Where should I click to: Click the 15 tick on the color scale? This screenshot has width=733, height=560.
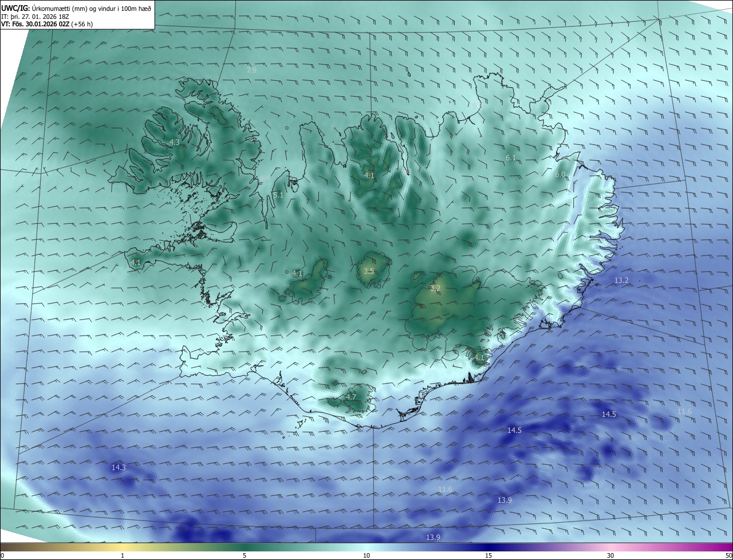coord(488,555)
